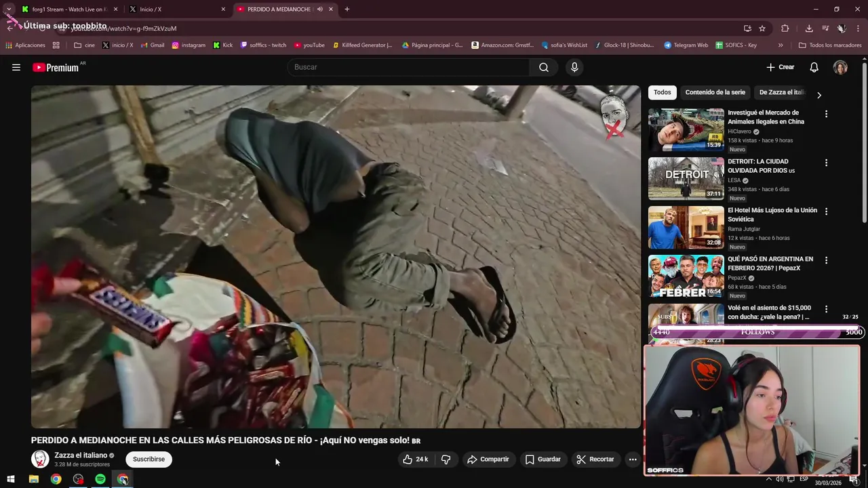The image size is (868, 488).
Task: Click the install/cast icon in address bar
Action: (x=747, y=28)
